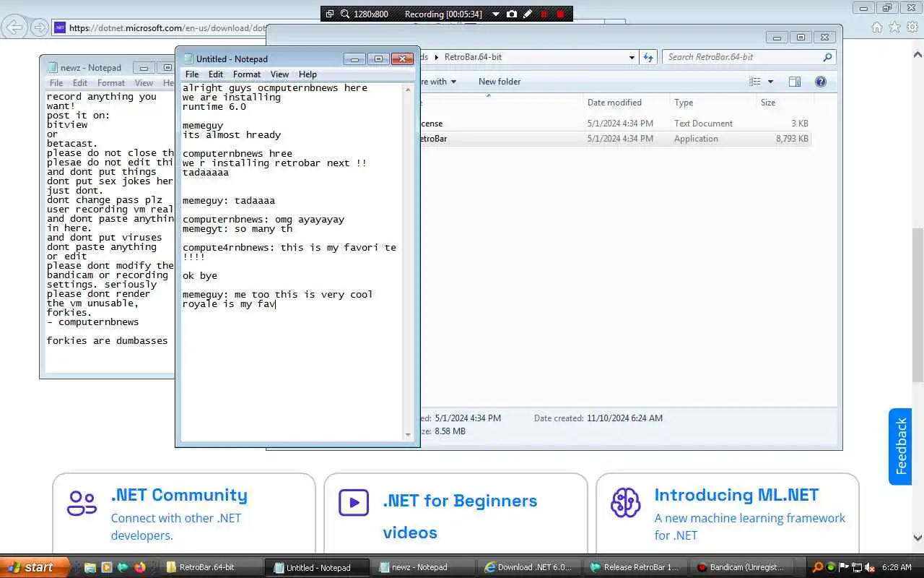Click the .NET Community people icon
The image size is (924, 578).
[82, 503]
